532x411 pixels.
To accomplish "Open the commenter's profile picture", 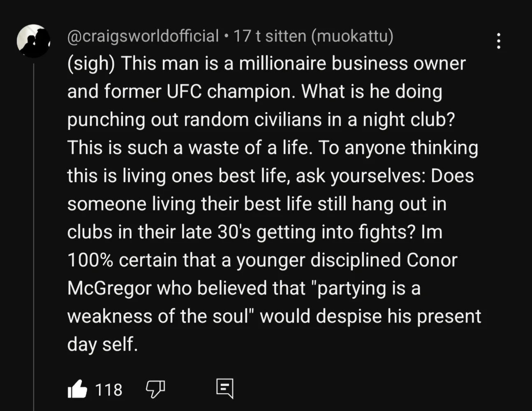I will tap(33, 41).
